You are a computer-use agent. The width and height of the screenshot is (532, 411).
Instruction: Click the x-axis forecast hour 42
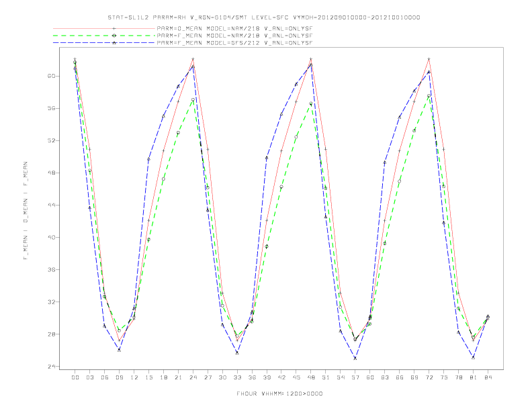point(281,377)
